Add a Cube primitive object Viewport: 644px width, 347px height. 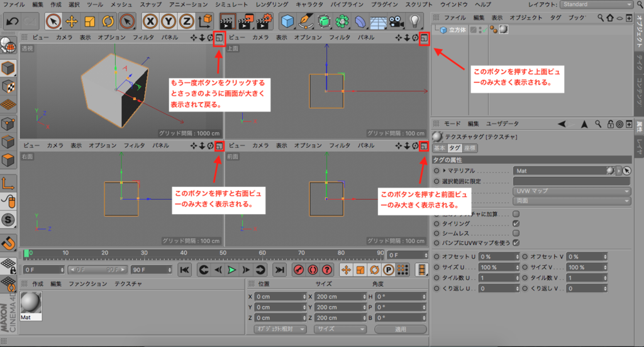point(287,21)
